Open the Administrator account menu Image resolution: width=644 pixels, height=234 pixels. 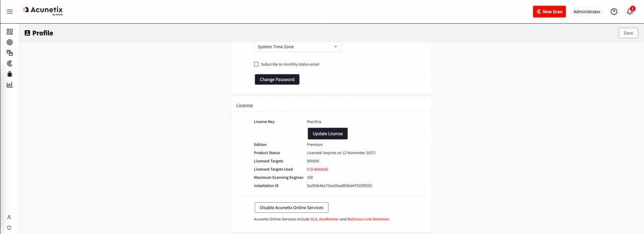click(587, 12)
